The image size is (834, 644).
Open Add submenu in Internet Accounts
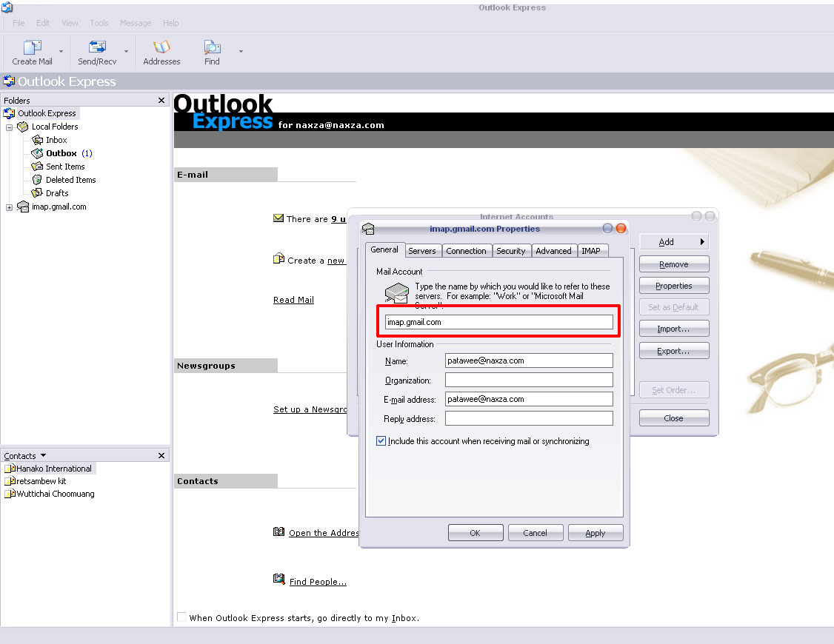[x=674, y=242]
